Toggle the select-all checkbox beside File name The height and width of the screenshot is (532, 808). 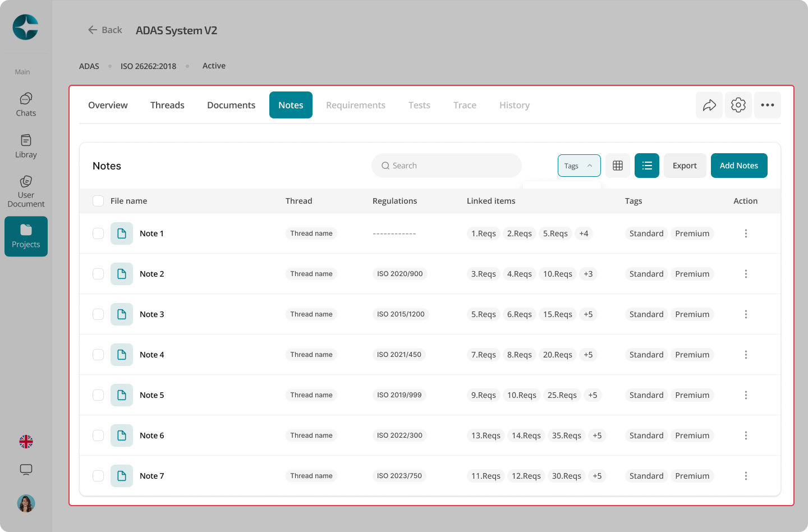click(98, 201)
